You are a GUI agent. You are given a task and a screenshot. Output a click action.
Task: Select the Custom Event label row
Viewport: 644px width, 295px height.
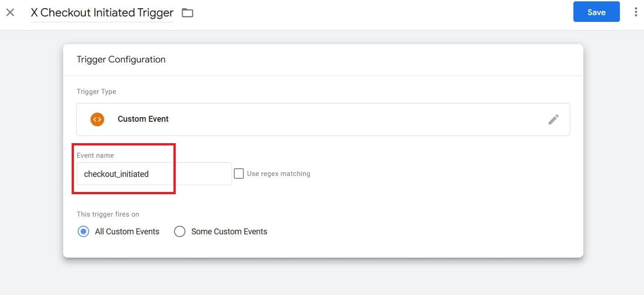point(143,119)
